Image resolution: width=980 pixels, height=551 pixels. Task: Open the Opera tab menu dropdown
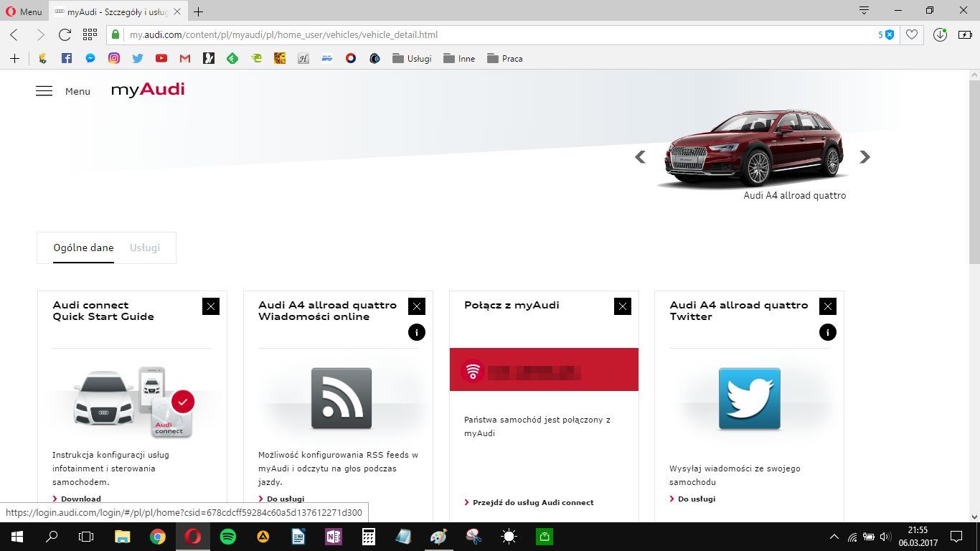864,11
